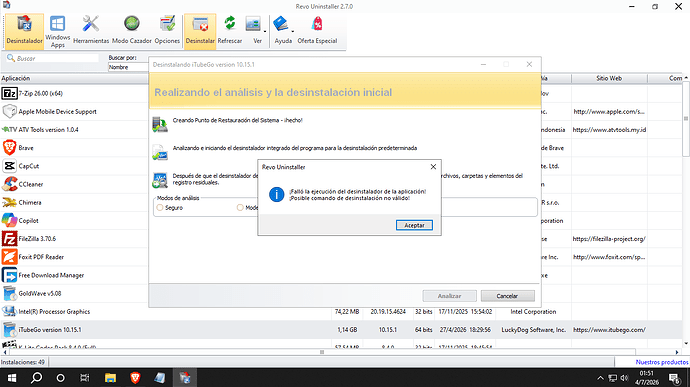Open the Ver view icon
The image size is (690, 387).
pos(253,24)
